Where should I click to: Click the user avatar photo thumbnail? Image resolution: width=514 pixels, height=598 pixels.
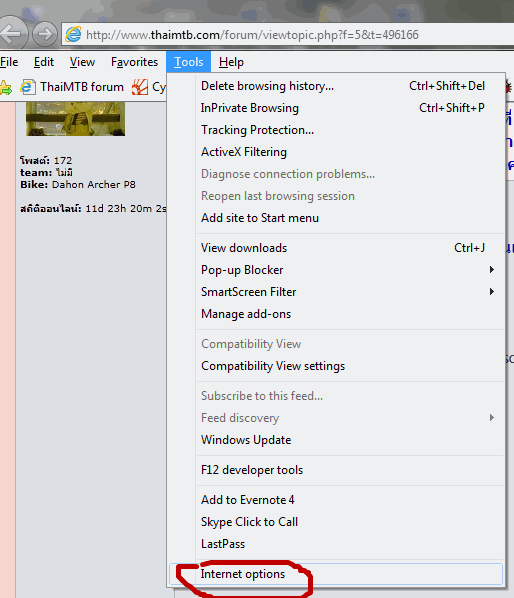[75, 119]
